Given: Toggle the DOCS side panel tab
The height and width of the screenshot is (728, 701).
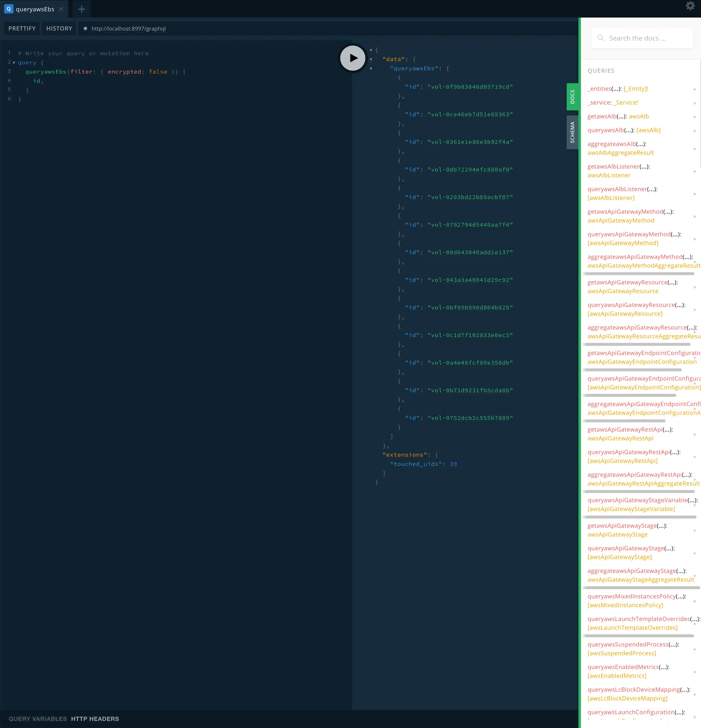Looking at the screenshot, I should click(x=572, y=97).
